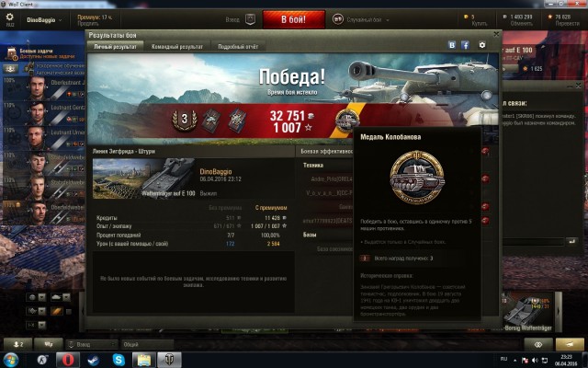Click the player name DinoBaggio in results
588x368 pixels.
[215, 172]
